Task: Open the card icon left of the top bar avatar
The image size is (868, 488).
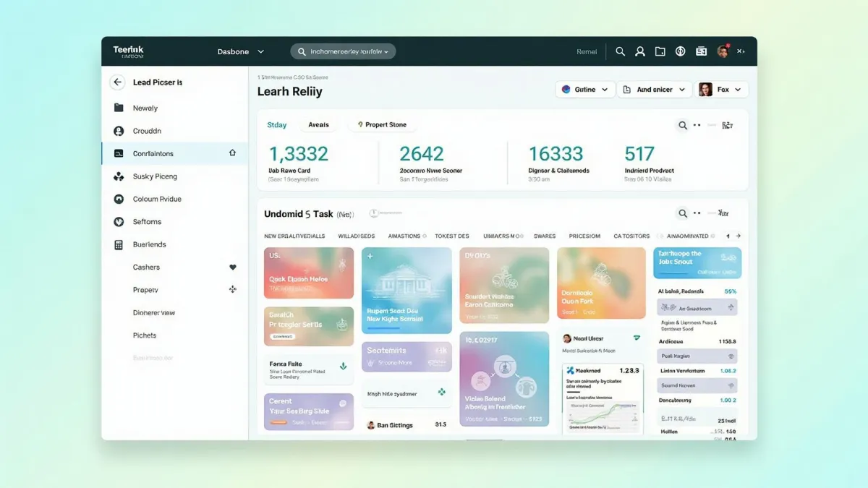Action: coord(701,51)
